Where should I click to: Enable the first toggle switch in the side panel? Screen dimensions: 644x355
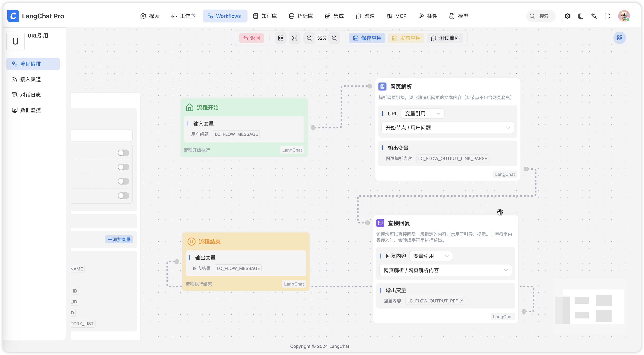(x=124, y=153)
